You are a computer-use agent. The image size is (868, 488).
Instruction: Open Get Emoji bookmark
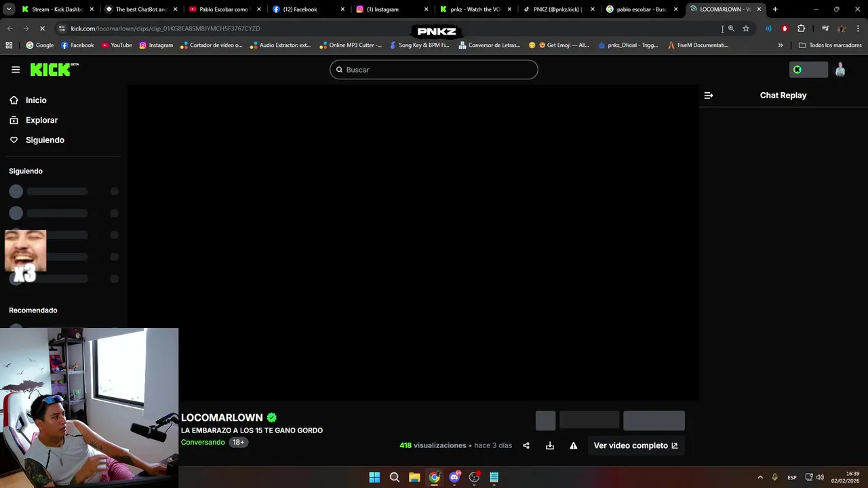pyautogui.click(x=559, y=45)
